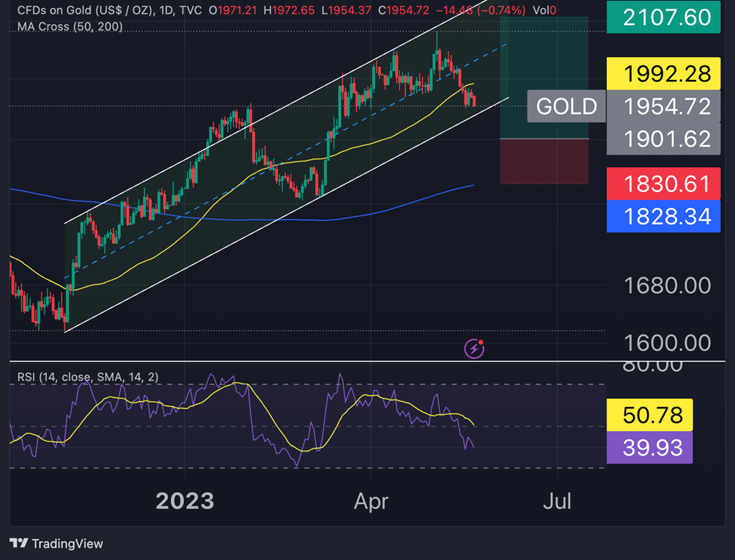Click the TradingView logo

click(56, 544)
